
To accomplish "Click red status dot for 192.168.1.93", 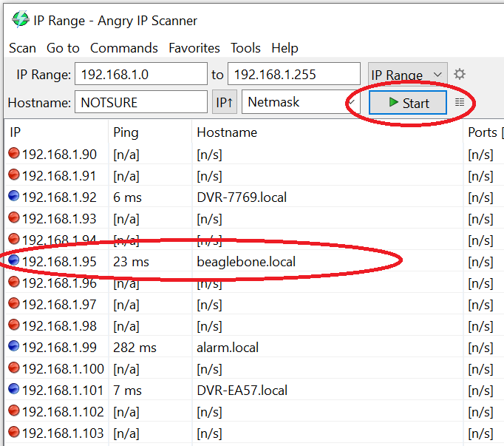I will pos(14,217).
